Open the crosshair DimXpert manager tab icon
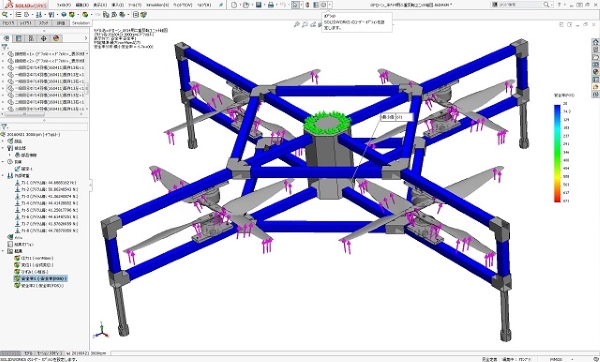 click(44, 38)
